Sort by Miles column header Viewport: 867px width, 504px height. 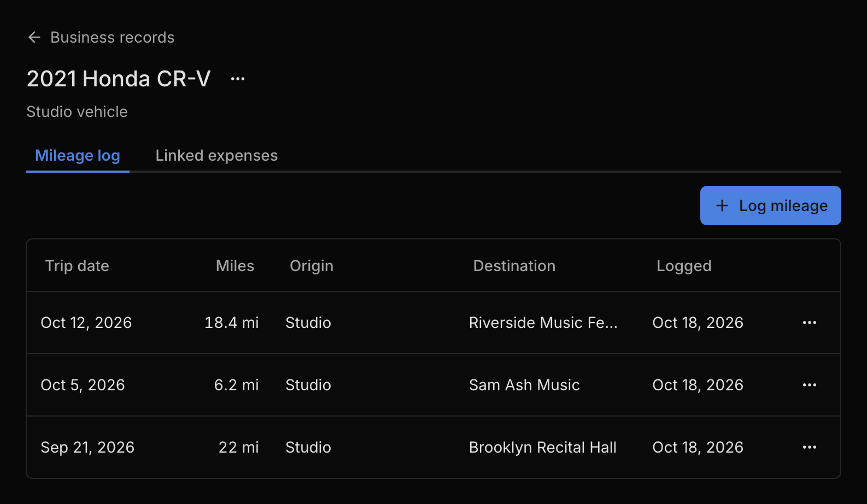click(235, 266)
